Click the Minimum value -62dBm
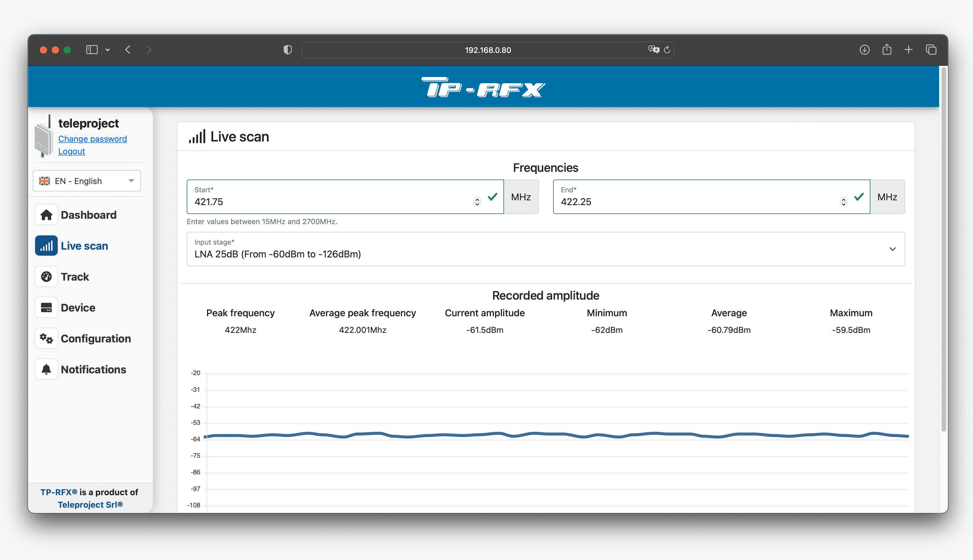Screen dimensions: 973x560 coord(607,330)
